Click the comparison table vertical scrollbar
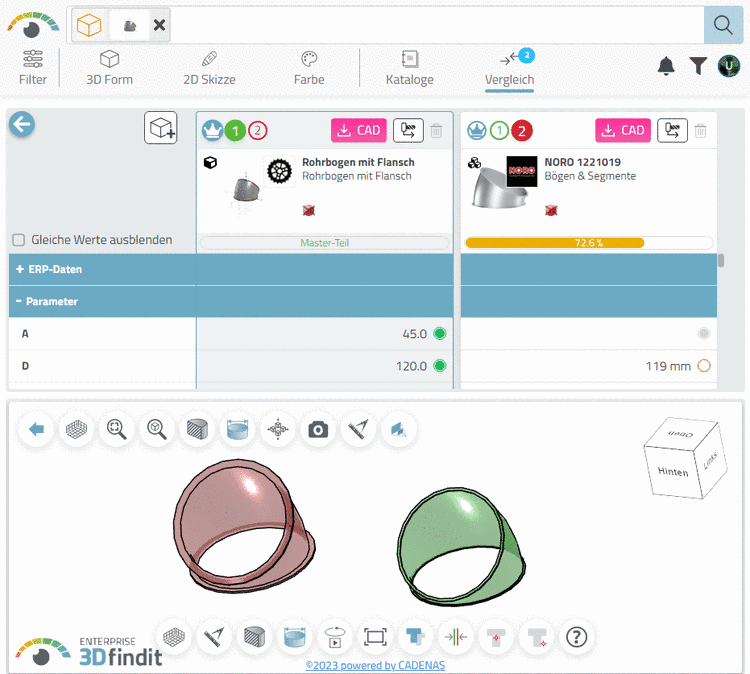The width and height of the screenshot is (750, 674). [x=721, y=261]
